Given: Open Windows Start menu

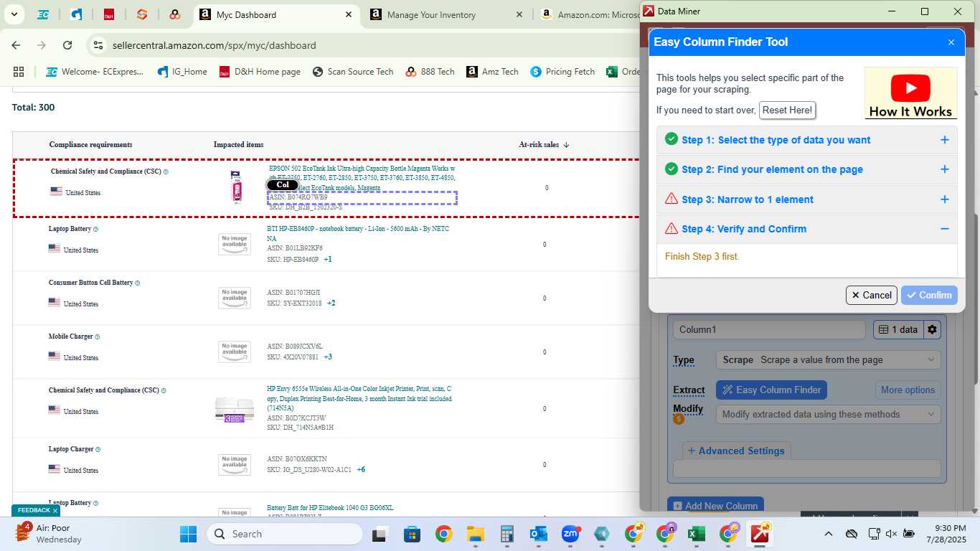Looking at the screenshot, I should coord(188,534).
